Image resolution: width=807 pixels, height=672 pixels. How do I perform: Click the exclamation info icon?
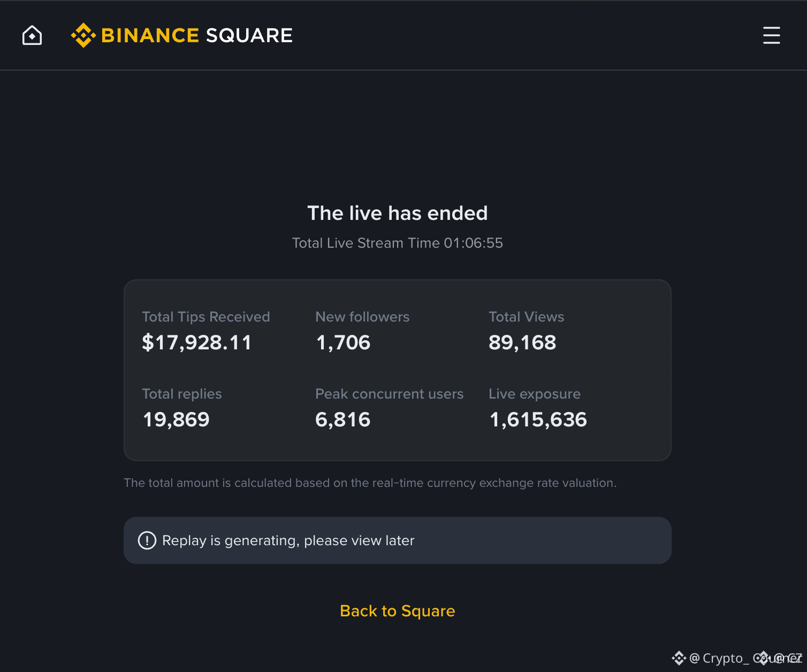pos(147,540)
